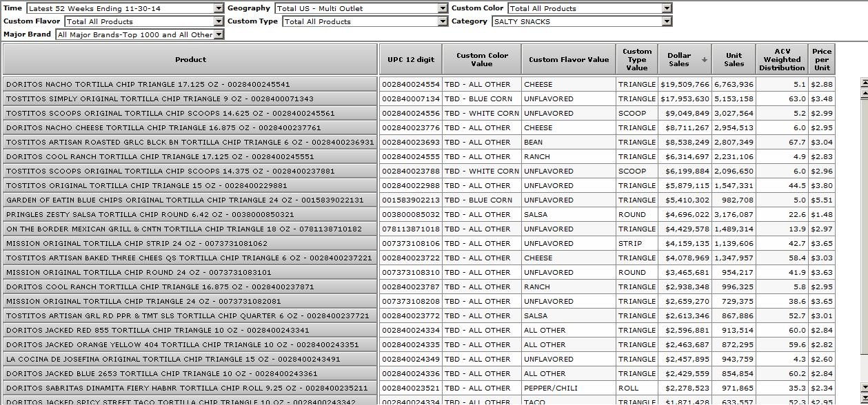Screen dimensions: 868x405
Task: Click the UPC 12 digit column header
Action: click(410, 60)
